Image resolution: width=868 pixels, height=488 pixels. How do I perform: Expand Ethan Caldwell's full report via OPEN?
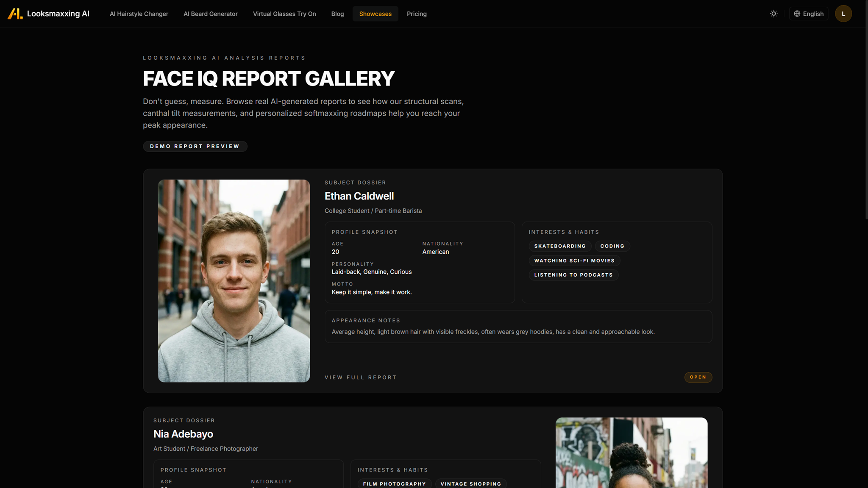coord(698,377)
